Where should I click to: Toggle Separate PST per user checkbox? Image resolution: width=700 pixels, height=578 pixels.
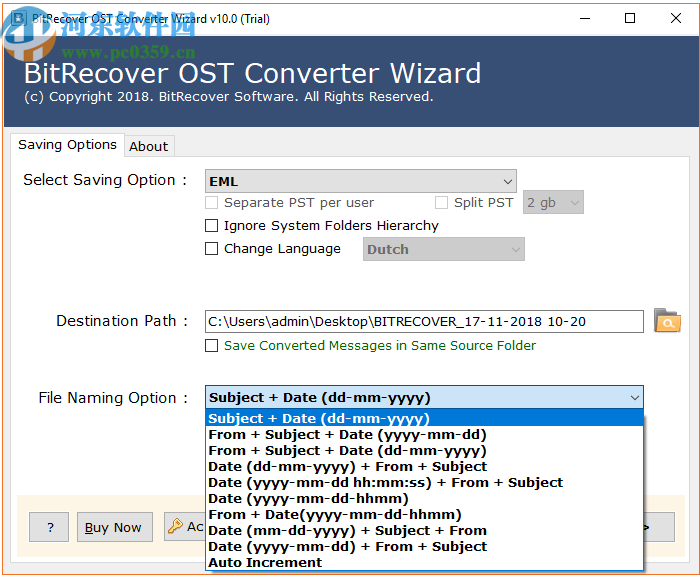pos(211,203)
